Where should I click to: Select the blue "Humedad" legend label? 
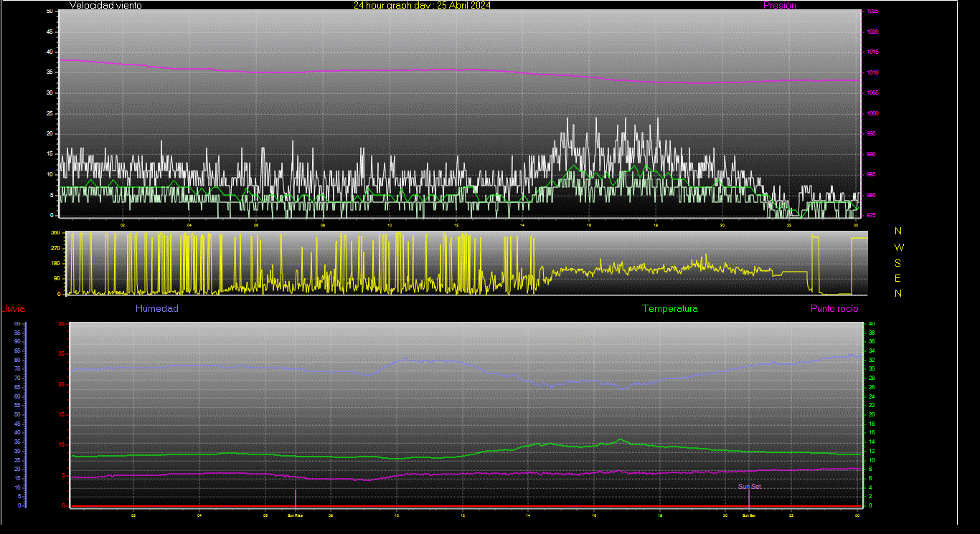tap(156, 308)
